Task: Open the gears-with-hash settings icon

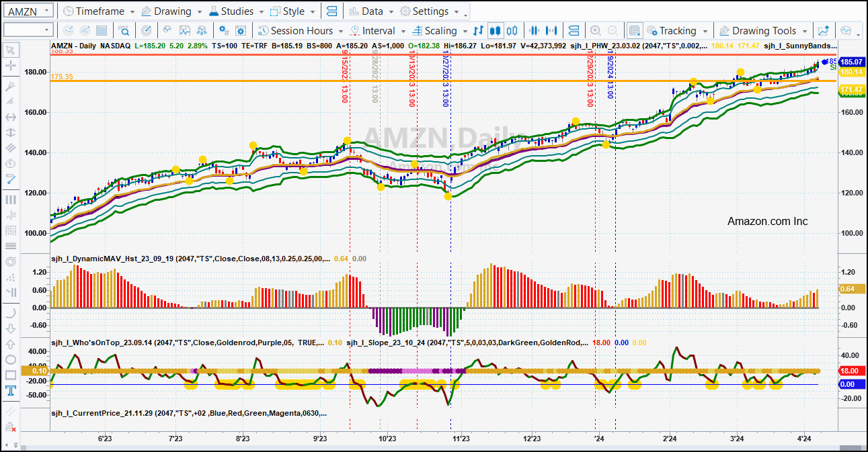Action: click(224, 31)
